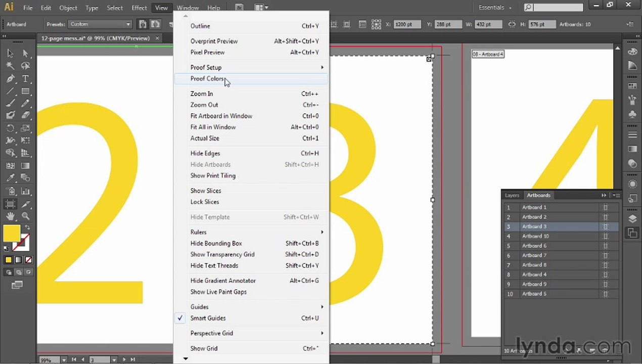642x364 pixels.
Task: Select the Width tool
Action: point(10,141)
